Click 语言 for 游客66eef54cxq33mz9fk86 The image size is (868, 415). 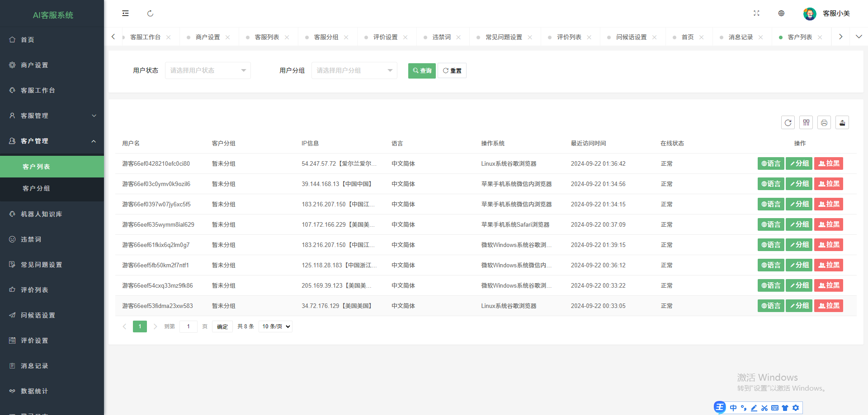(771, 285)
